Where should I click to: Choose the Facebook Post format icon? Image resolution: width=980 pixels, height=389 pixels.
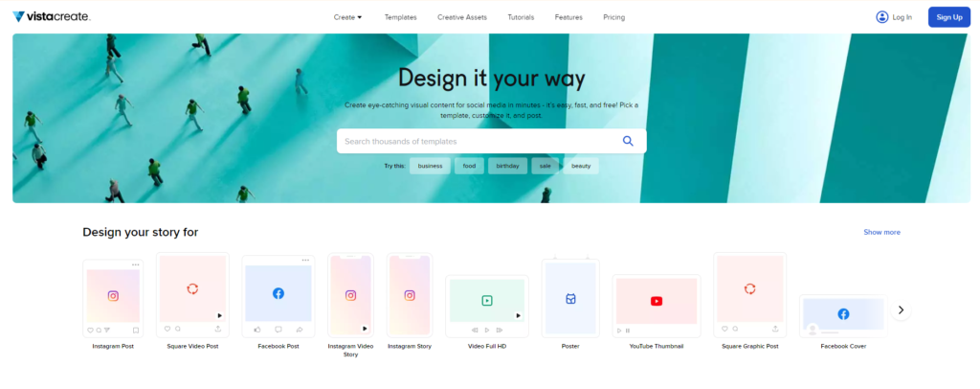[x=278, y=293]
